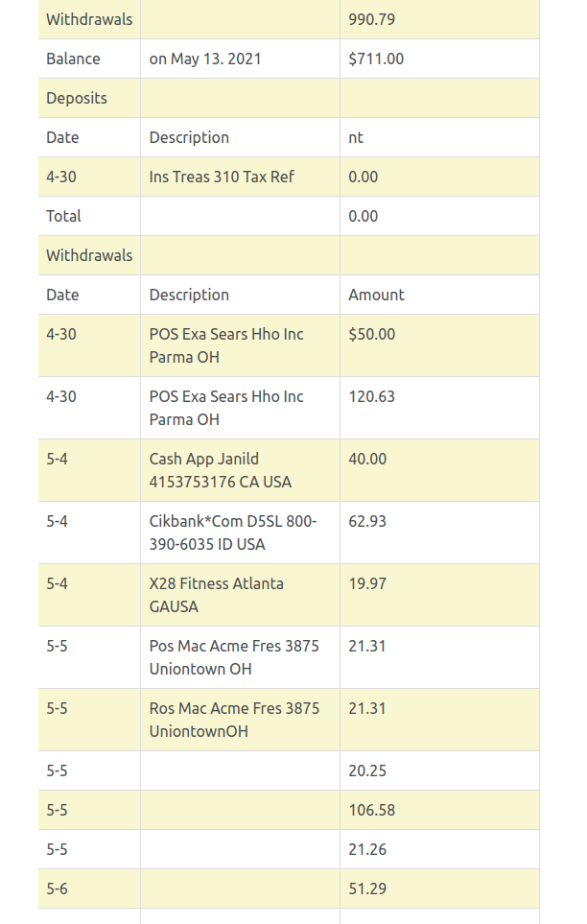Click the 51.29 amount cell
Image resolution: width=587 pixels, height=924 pixels.
click(x=367, y=888)
